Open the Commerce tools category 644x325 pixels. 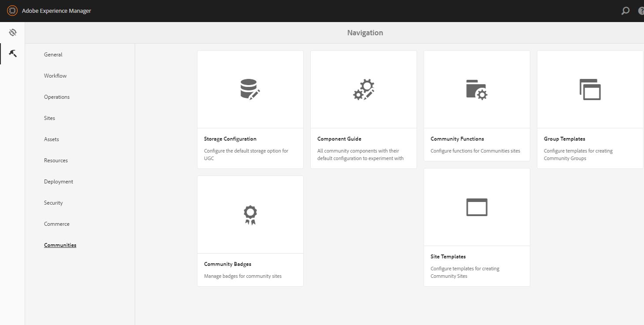(x=57, y=224)
